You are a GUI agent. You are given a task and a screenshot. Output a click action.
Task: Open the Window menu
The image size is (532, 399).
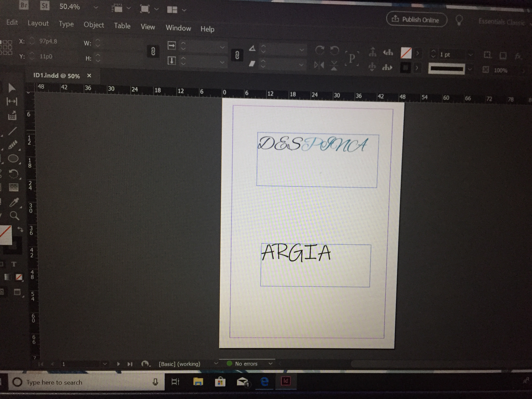tap(178, 28)
